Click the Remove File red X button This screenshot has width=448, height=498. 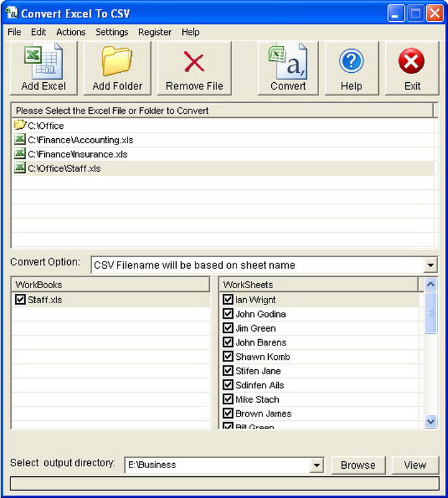pos(194,68)
